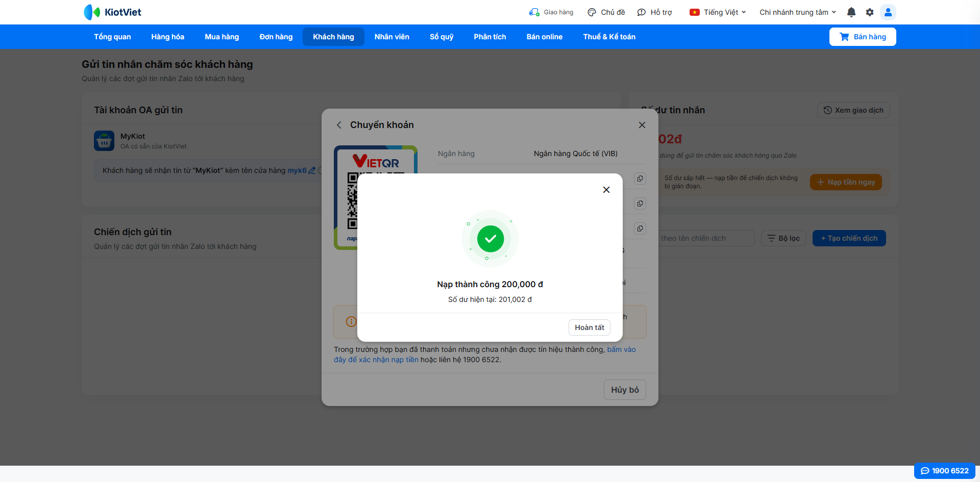The width and height of the screenshot is (980, 482).
Task: Close the Chuyển khoản dialog
Action: point(642,125)
